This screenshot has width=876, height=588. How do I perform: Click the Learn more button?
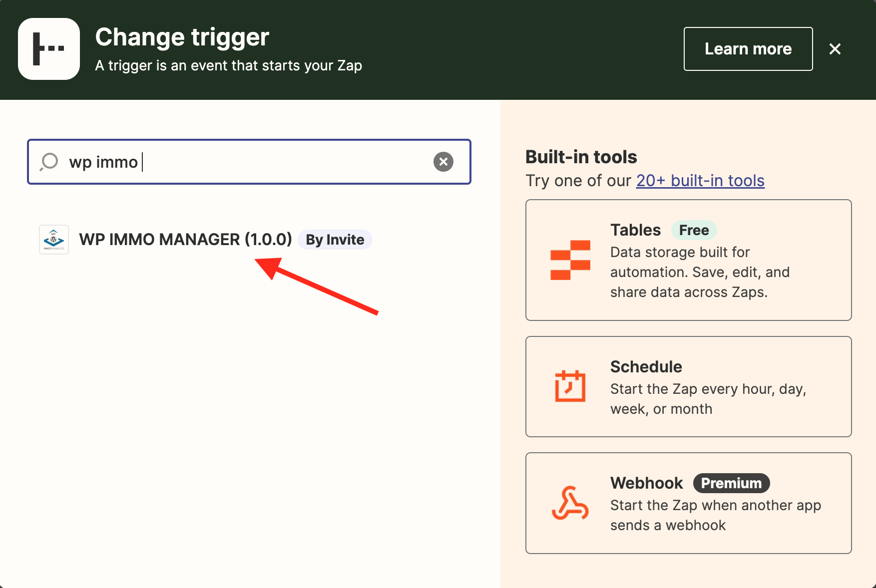click(748, 49)
